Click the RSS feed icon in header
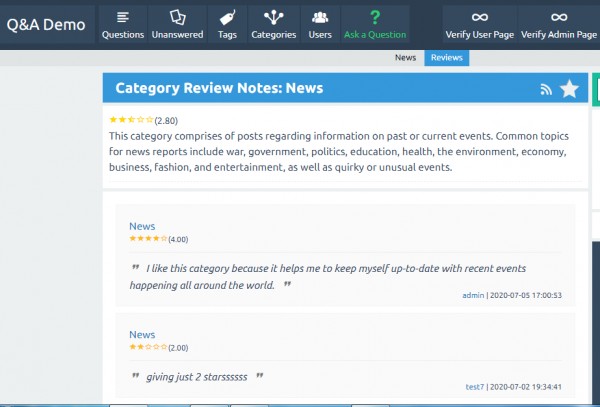600x407 pixels. click(x=546, y=89)
